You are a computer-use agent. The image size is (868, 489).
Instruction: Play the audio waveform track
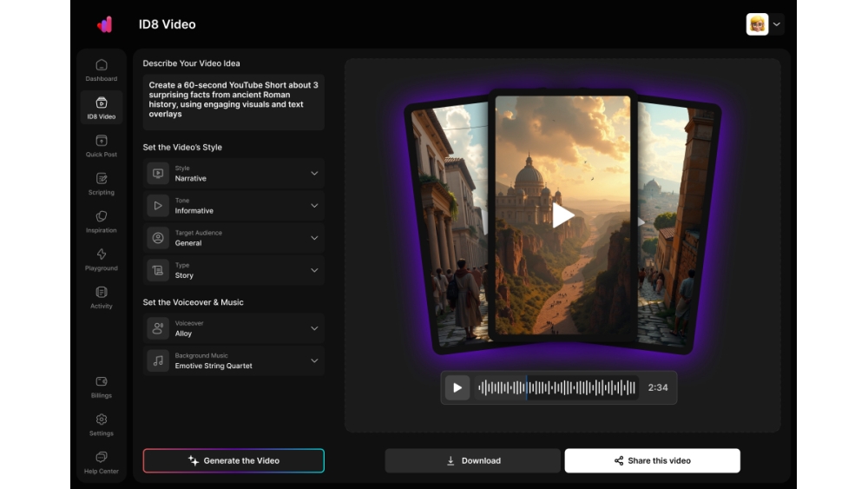pos(457,387)
